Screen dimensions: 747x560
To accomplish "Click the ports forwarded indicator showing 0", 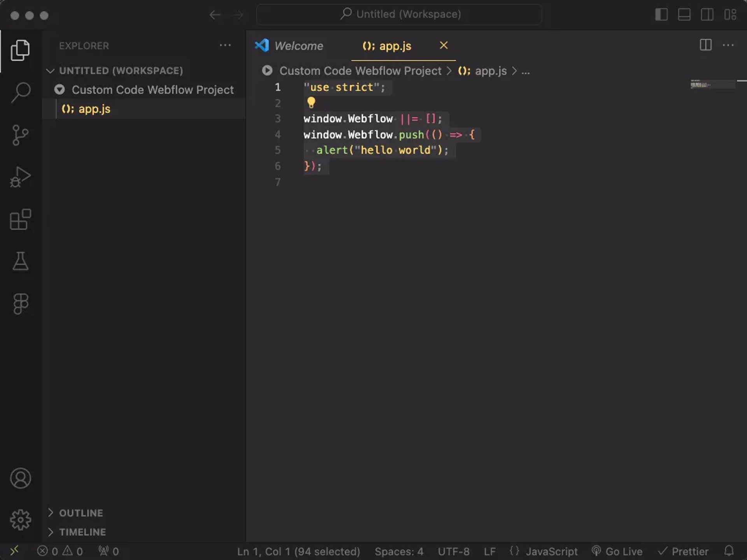I will pyautogui.click(x=109, y=551).
